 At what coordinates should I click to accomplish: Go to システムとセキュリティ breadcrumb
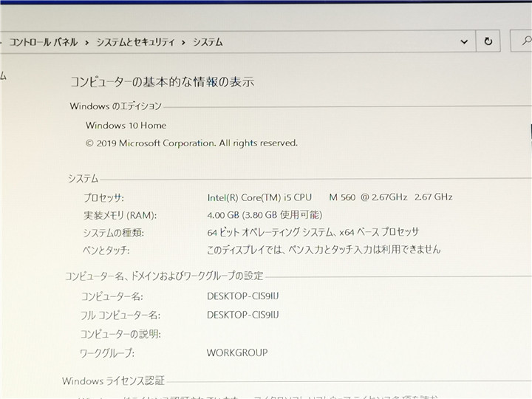tap(135, 42)
